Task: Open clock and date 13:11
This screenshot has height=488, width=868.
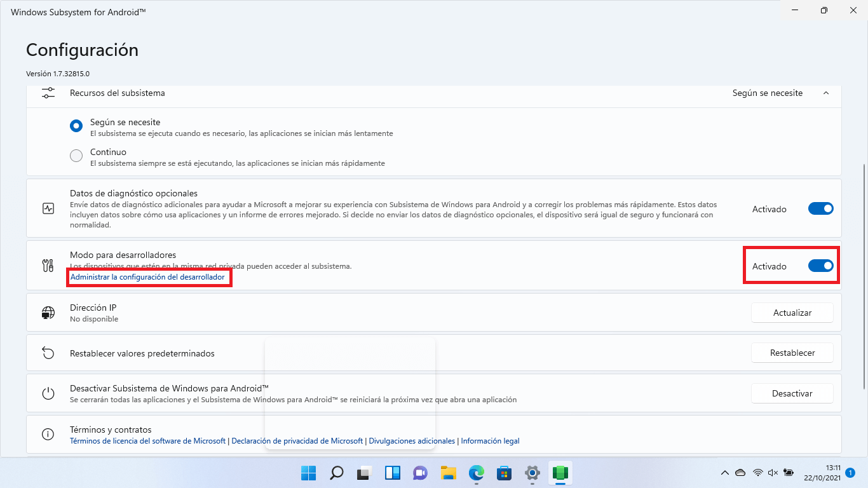Action: 823,473
